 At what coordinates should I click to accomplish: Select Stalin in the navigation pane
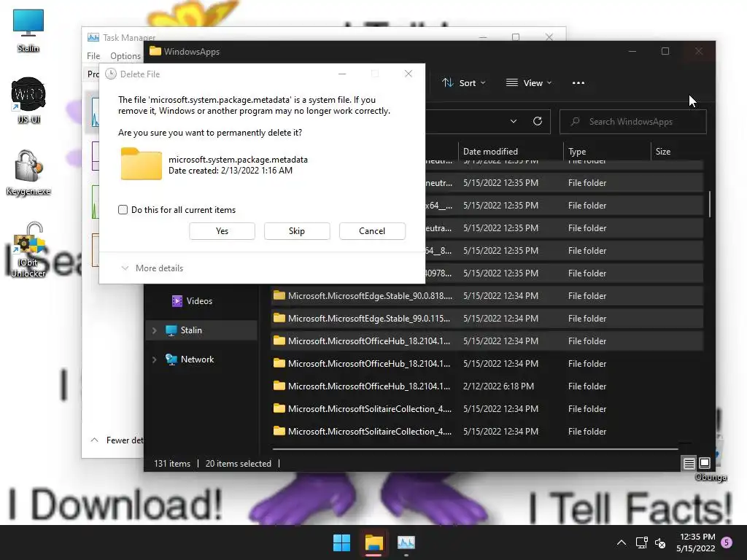coord(201,330)
